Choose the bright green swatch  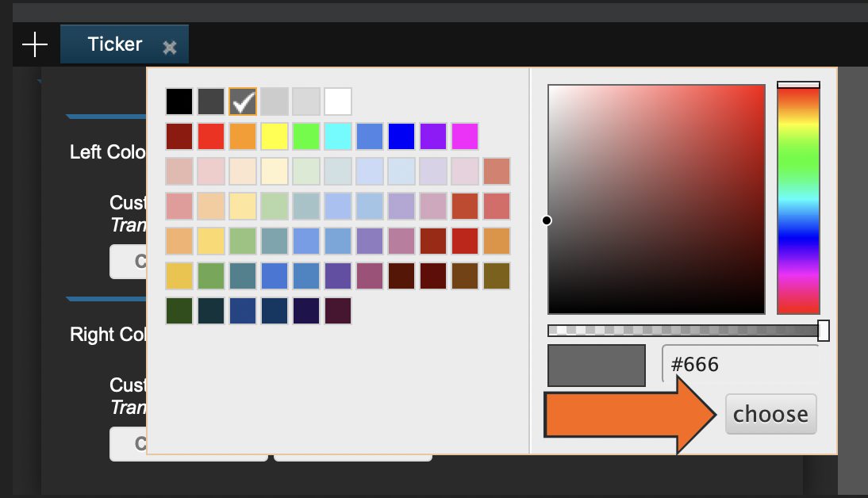pos(306,136)
